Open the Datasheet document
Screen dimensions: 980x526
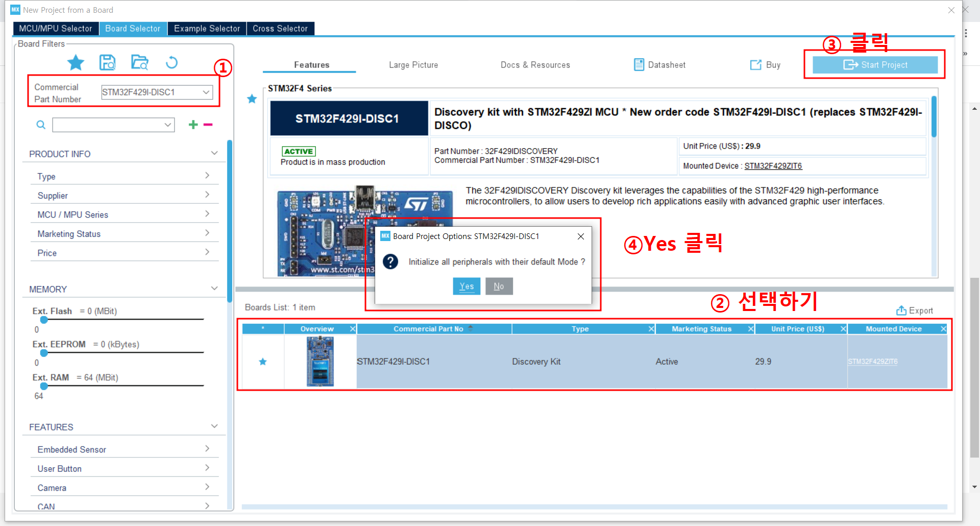coord(659,65)
